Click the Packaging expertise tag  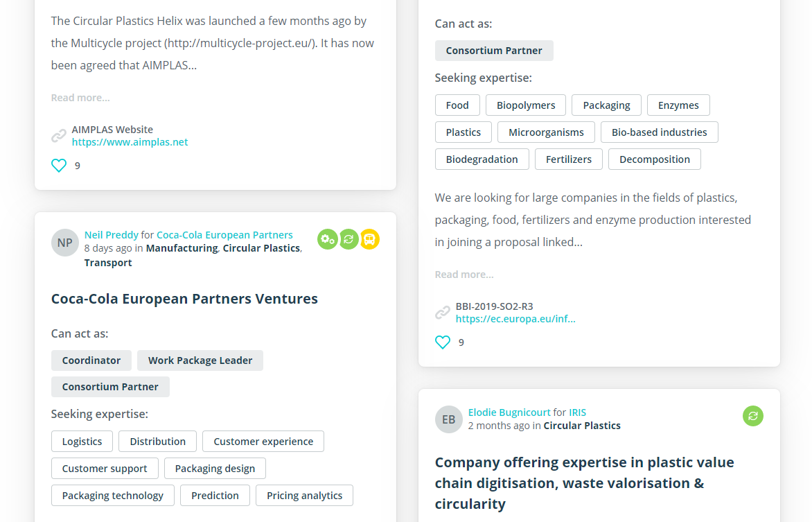point(606,105)
